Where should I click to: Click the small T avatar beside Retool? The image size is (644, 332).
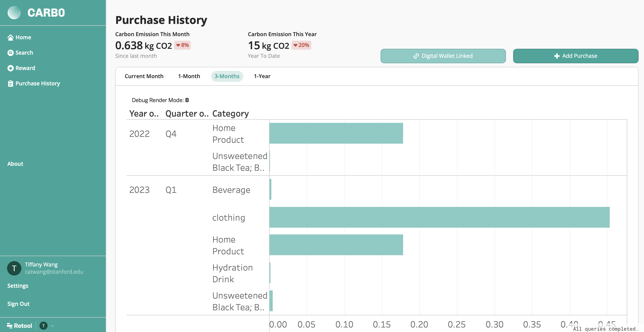(x=44, y=325)
